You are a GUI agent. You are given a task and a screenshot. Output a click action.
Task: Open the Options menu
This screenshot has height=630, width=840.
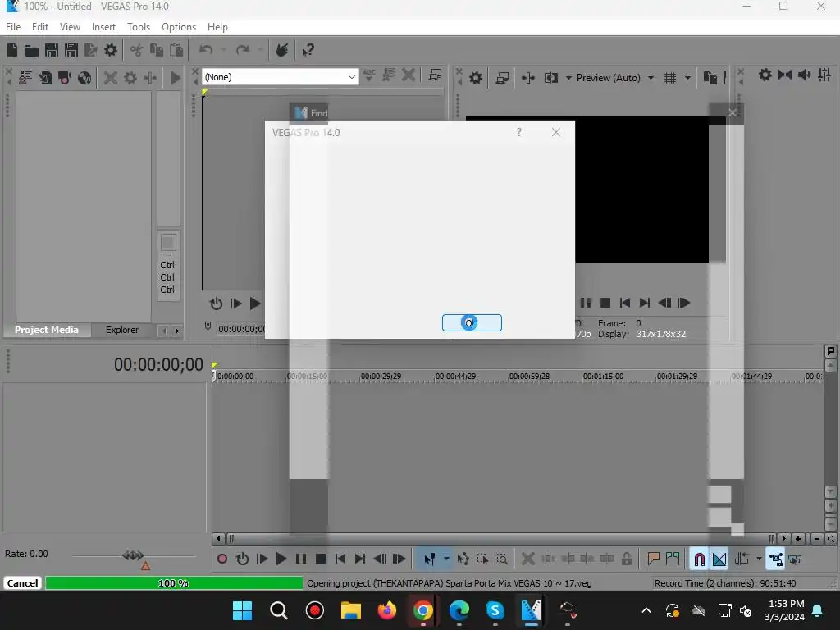(178, 27)
